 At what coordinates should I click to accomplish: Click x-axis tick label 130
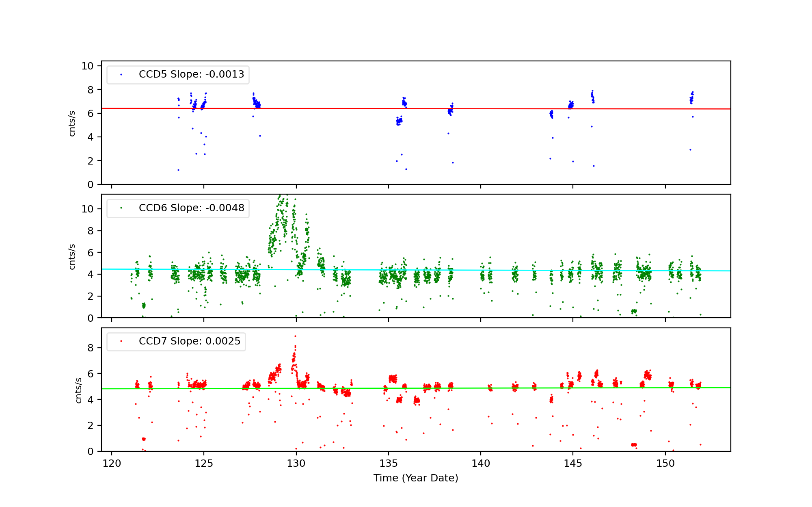tap(296, 464)
